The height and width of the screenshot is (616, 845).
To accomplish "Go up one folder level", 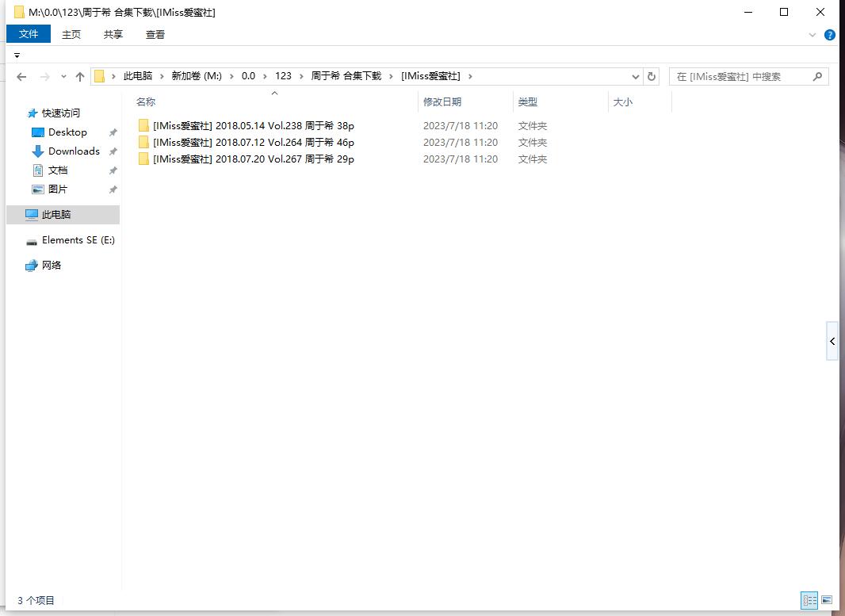I will click(x=80, y=77).
